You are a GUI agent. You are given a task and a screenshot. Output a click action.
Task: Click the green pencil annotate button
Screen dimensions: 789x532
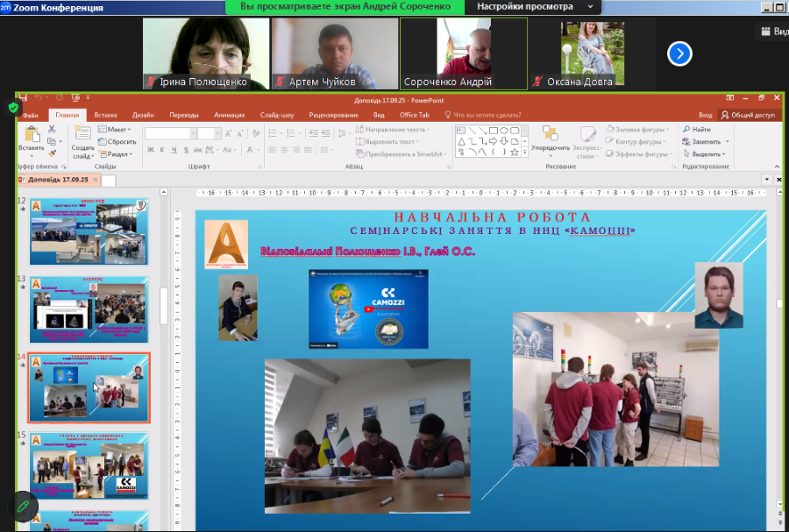(x=23, y=506)
